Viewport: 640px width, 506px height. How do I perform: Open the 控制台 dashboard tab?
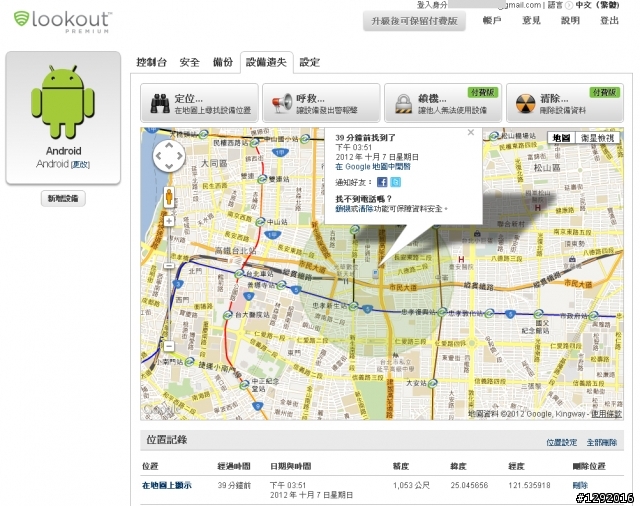click(x=151, y=62)
